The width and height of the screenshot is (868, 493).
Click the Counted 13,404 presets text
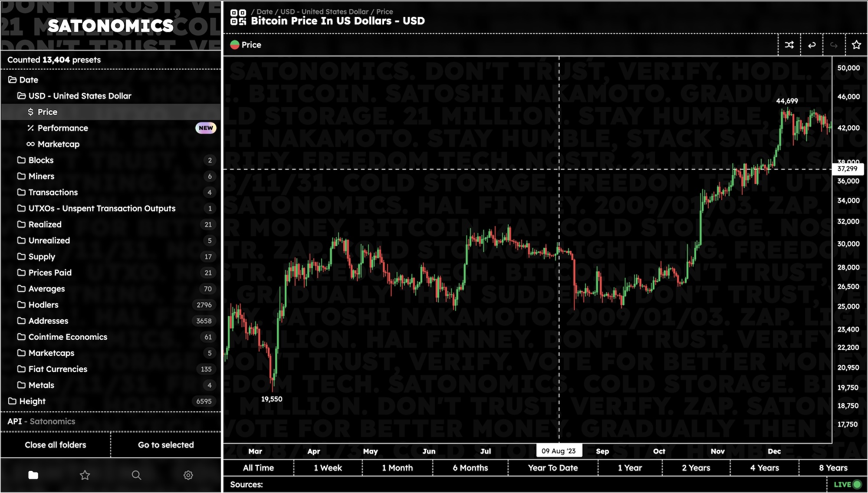point(54,60)
